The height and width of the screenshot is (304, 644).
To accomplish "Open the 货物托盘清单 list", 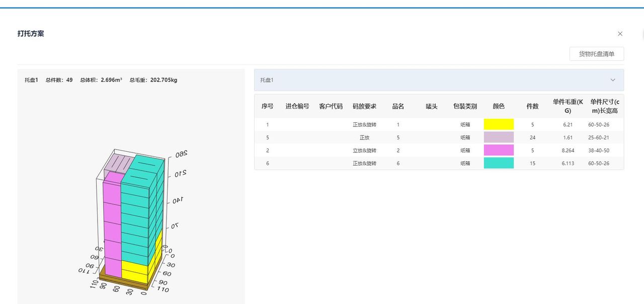I will pos(596,54).
